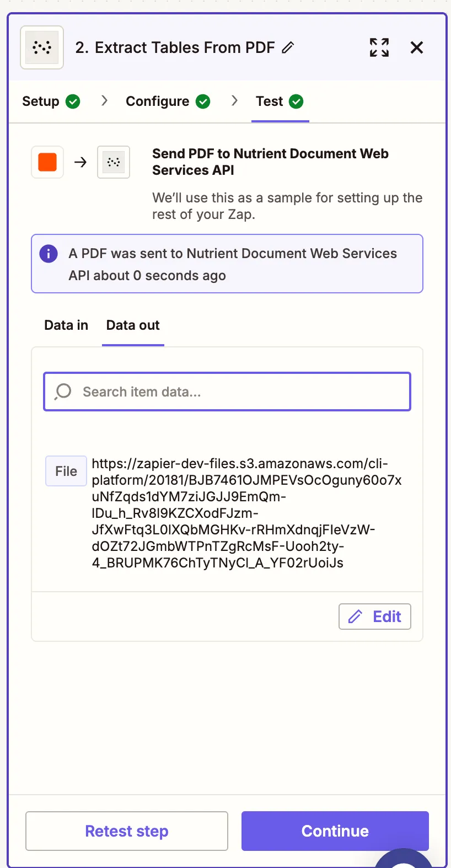Click the Continue button
Viewport: 451px width, 868px height.
[x=335, y=831]
